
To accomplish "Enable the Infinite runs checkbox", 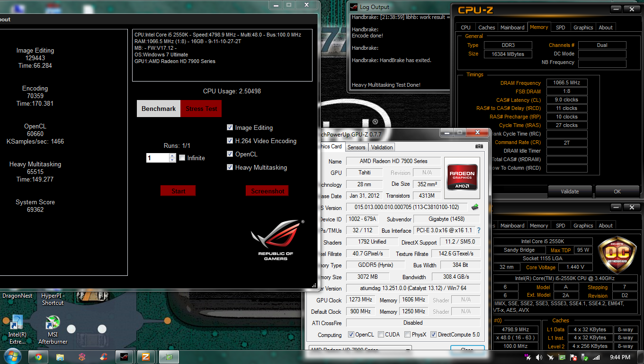I will click(x=182, y=158).
